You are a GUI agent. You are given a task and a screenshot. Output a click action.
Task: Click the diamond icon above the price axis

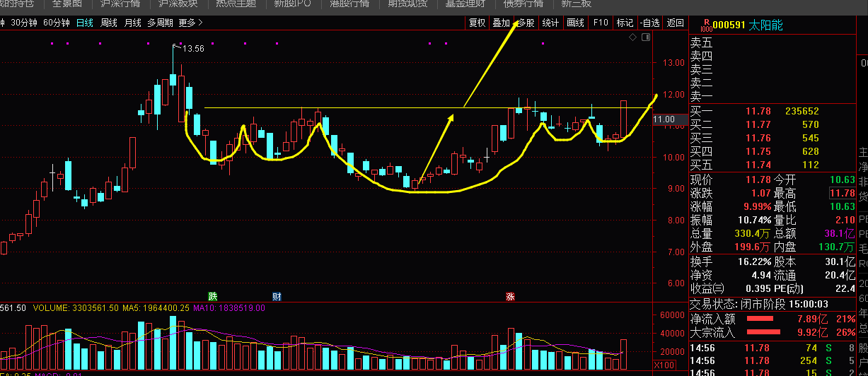[x=632, y=37]
